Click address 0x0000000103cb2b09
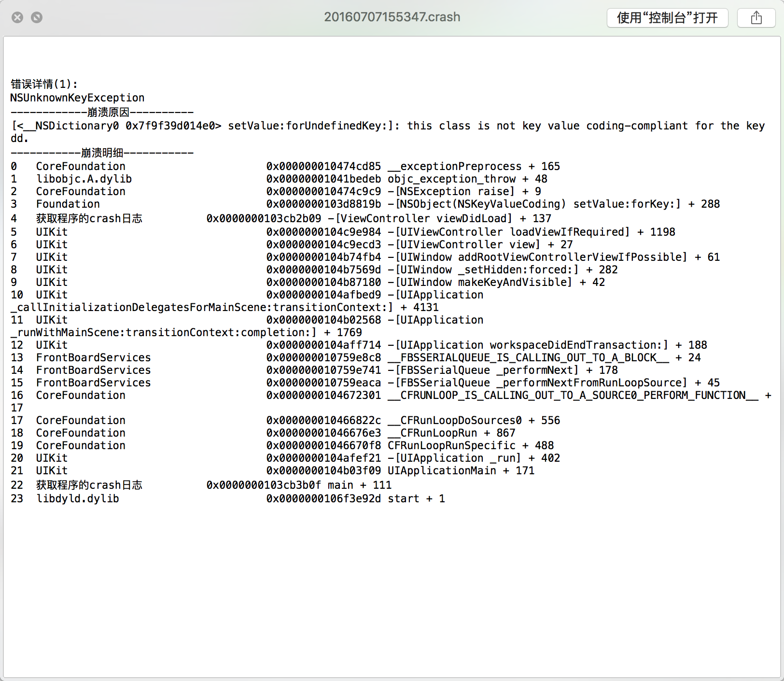 (x=264, y=218)
